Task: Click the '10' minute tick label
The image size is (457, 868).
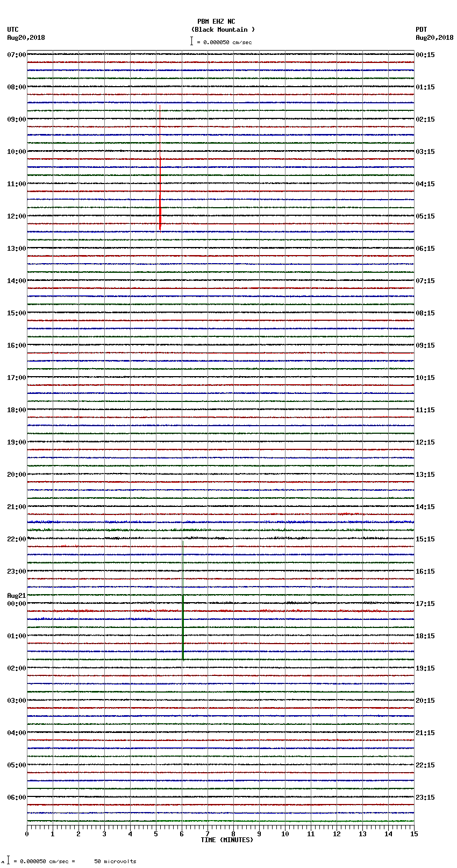Action: point(285,834)
